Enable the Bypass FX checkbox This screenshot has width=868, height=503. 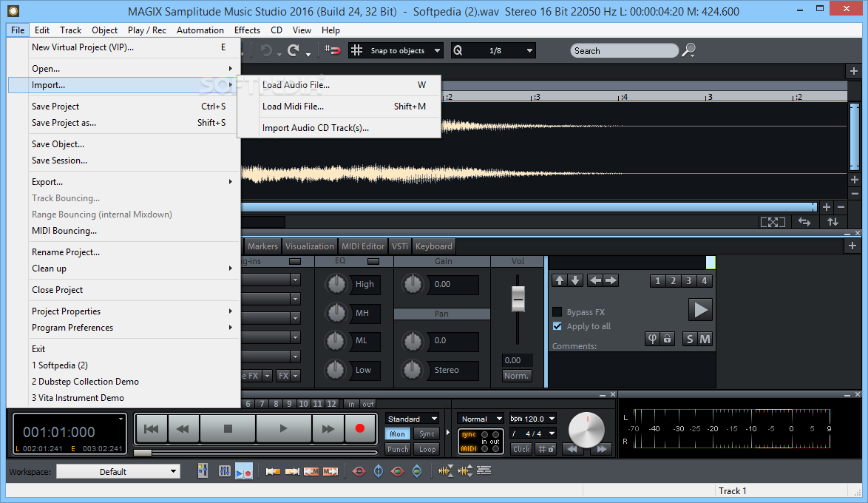tap(557, 312)
